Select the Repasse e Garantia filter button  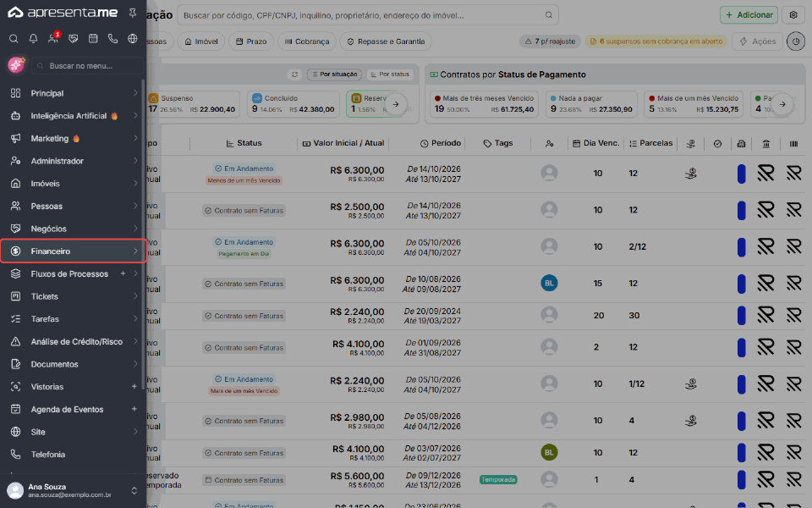[x=386, y=41]
